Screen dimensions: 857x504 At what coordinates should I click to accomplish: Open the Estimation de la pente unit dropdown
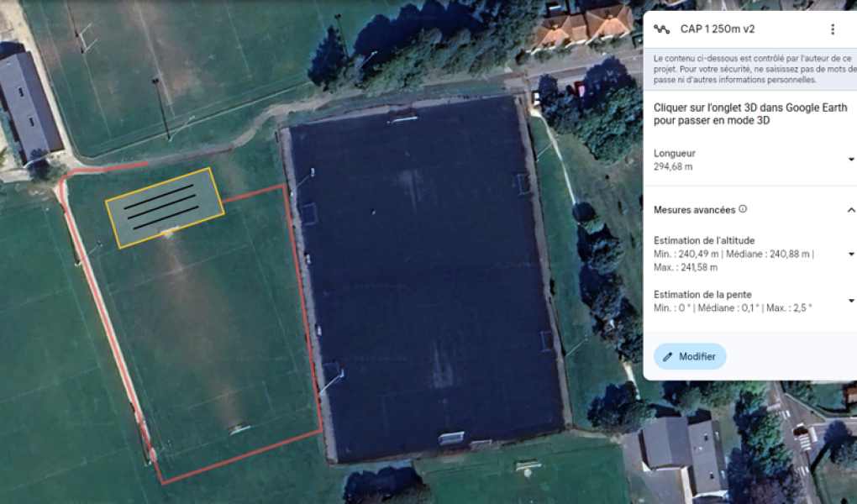851,301
